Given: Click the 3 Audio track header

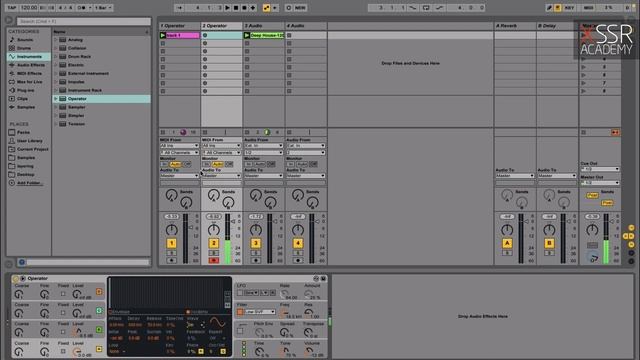Looking at the screenshot, I should coord(264,26).
